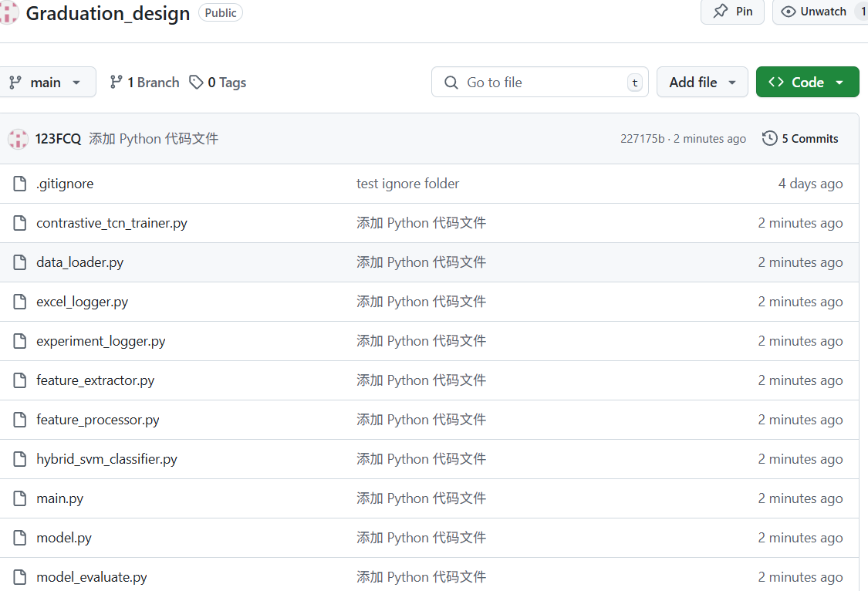Click the Pin button
This screenshot has width=868, height=591.
tap(732, 11)
